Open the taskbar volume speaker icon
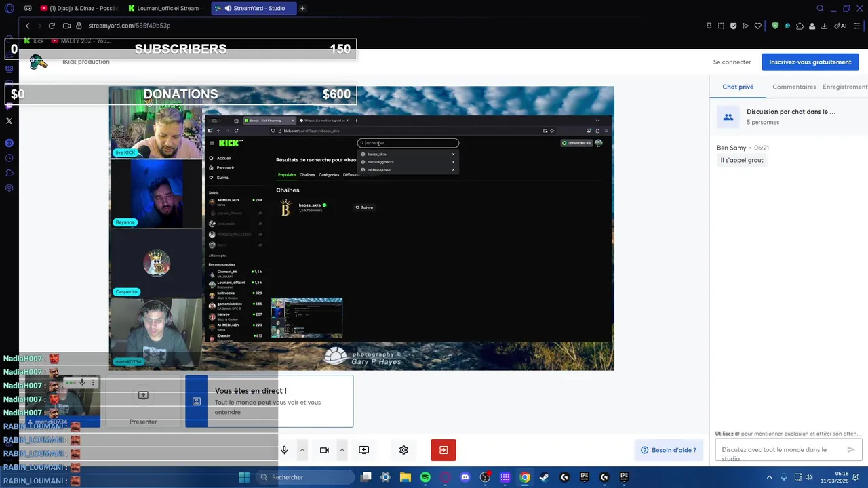The image size is (868, 488). point(809,477)
